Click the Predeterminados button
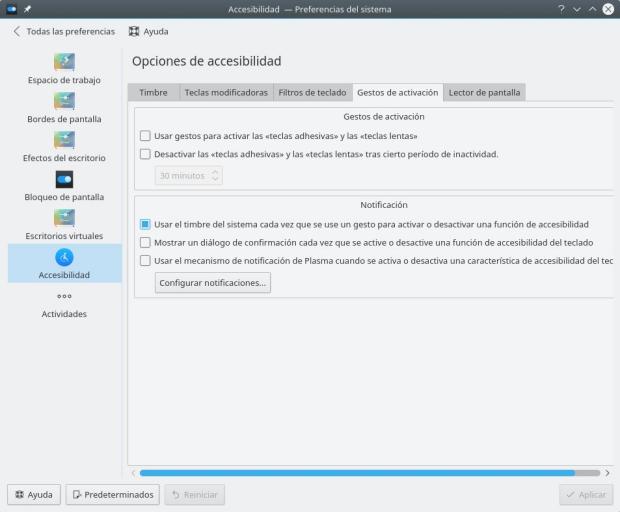Viewport: 620px width, 512px height. pos(113,494)
